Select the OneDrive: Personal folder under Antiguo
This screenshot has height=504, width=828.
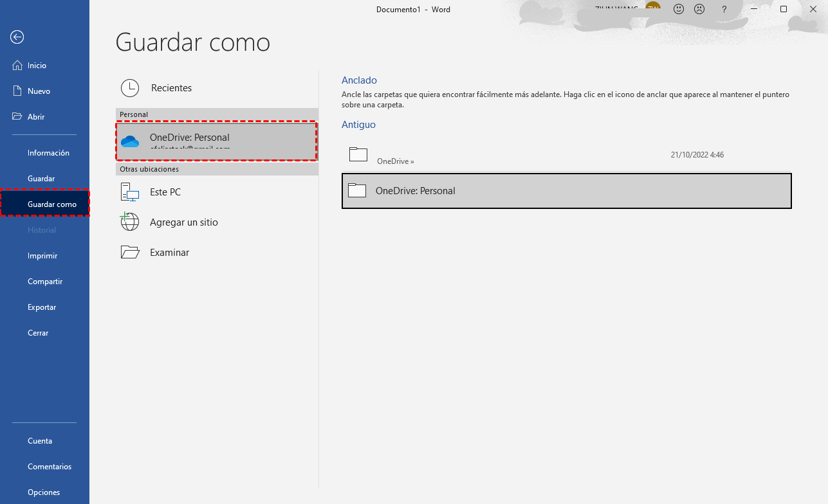tap(566, 191)
